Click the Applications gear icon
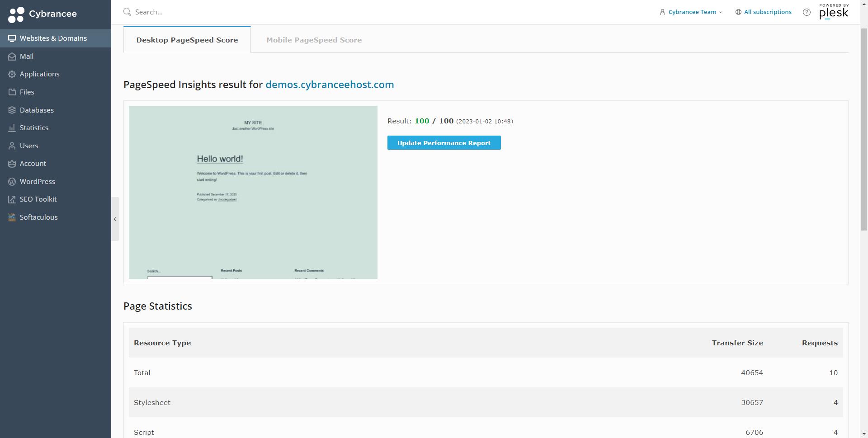This screenshot has height=438, width=868. 12,74
